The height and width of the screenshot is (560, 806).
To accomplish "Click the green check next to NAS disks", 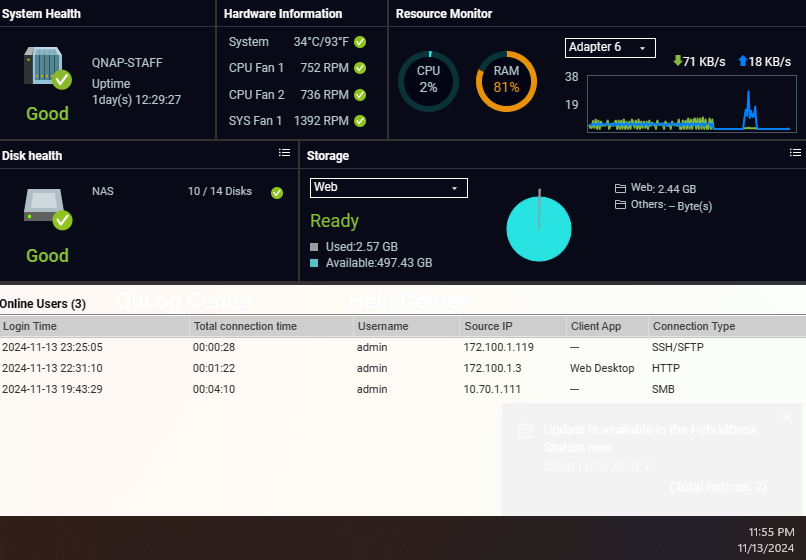I will 277,192.
